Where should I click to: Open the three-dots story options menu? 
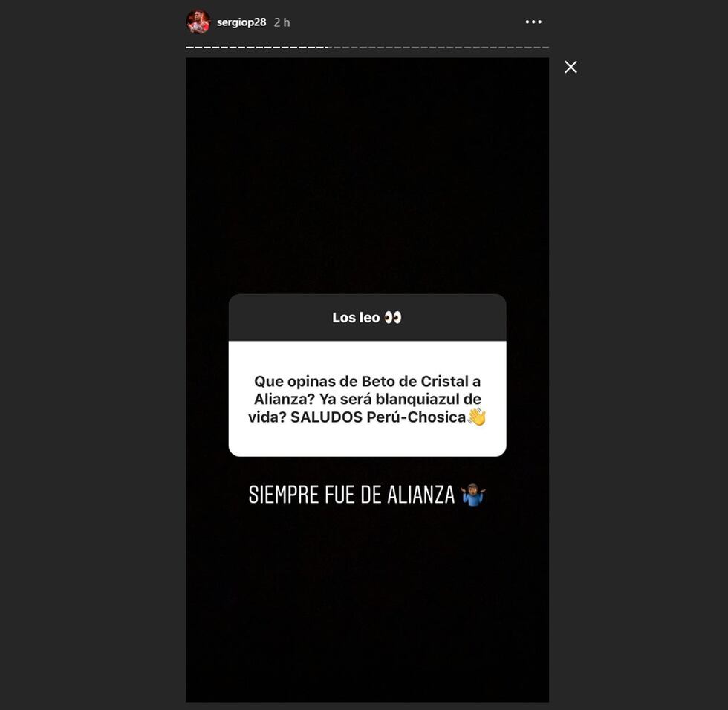[533, 22]
